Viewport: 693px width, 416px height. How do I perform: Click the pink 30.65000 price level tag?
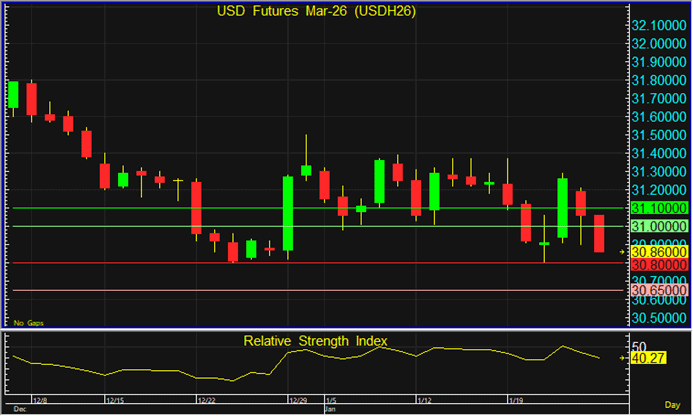[656, 290]
